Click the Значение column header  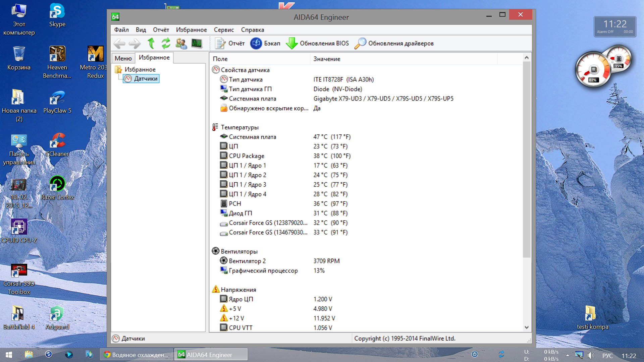(327, 59)
